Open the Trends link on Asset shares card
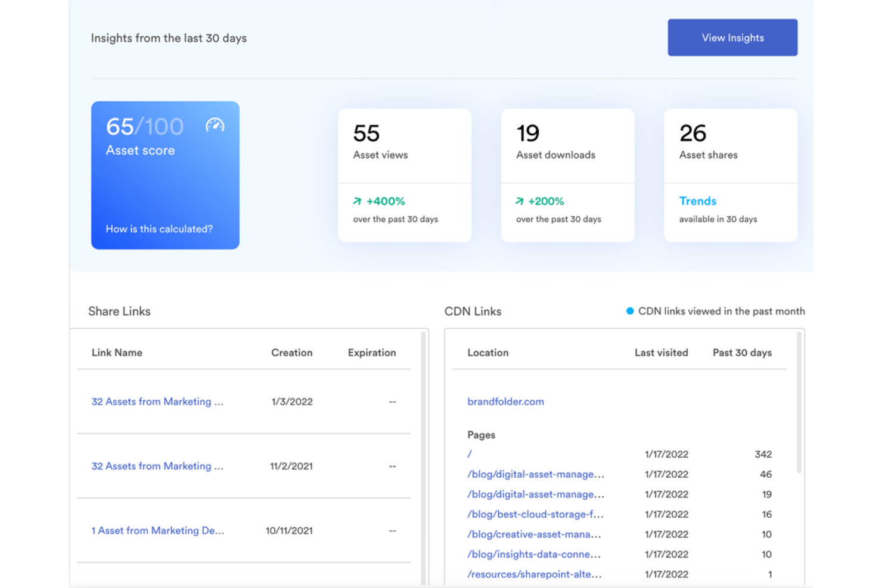 click(x=697, y=201)
